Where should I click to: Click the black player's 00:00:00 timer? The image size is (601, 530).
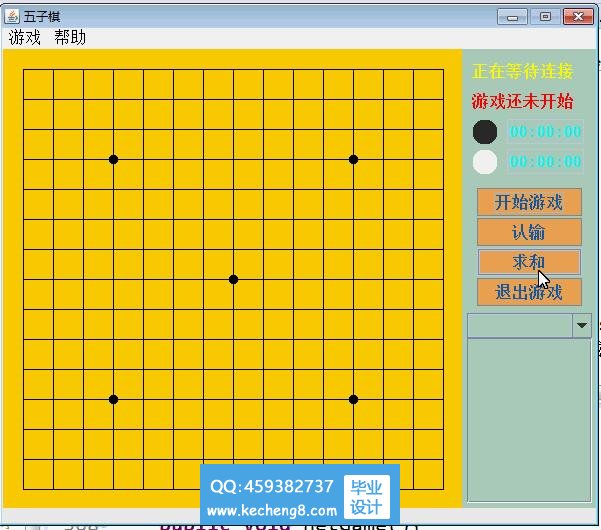(545, 132)
